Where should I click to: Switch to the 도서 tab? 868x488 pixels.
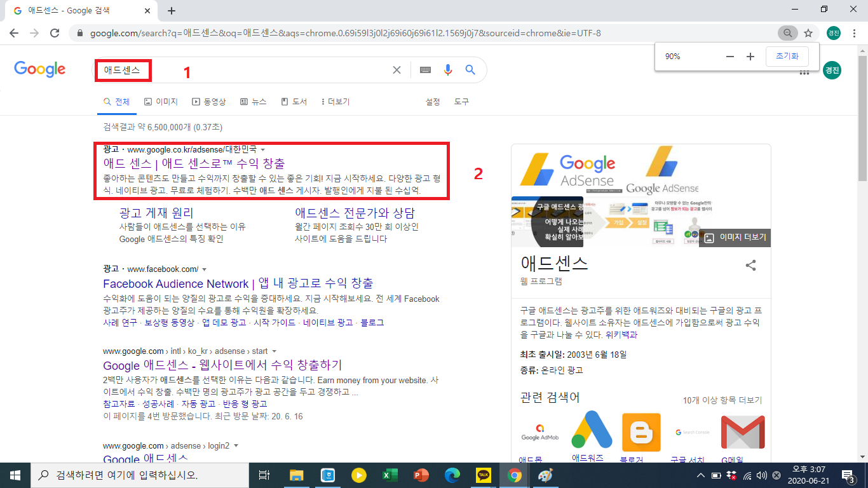(x=294, y=102)
